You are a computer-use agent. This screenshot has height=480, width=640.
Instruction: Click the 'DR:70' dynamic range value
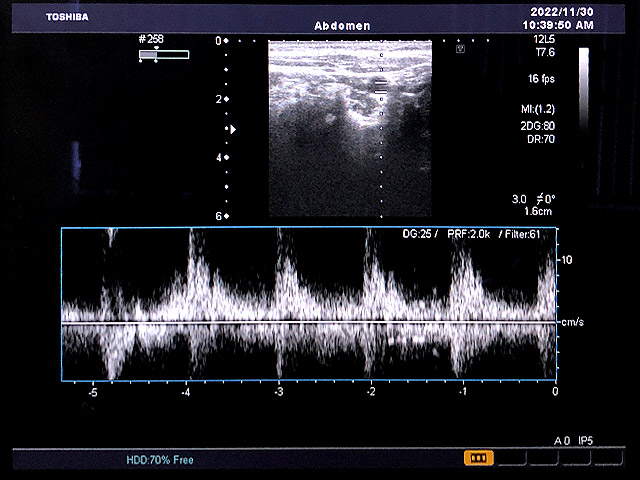point(541,139)
